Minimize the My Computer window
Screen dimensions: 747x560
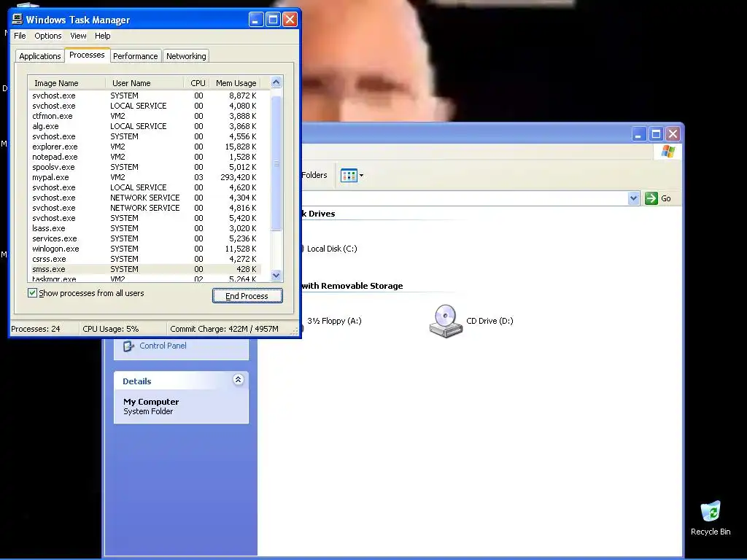tap(639, 134)
